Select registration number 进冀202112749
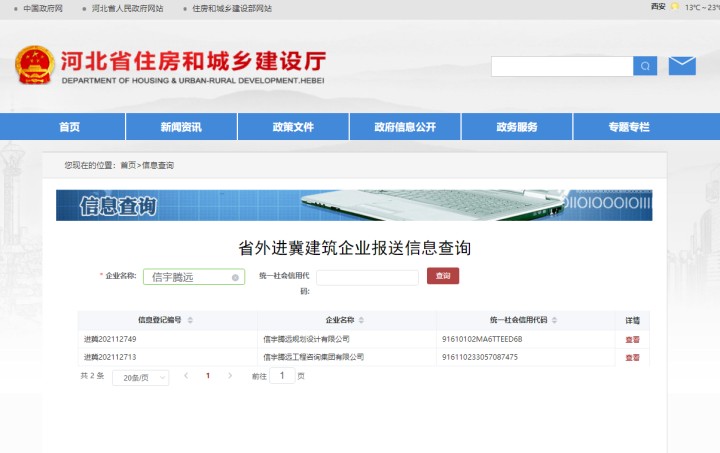The width and height of the screenshot is (720, 453). (110, 339)
